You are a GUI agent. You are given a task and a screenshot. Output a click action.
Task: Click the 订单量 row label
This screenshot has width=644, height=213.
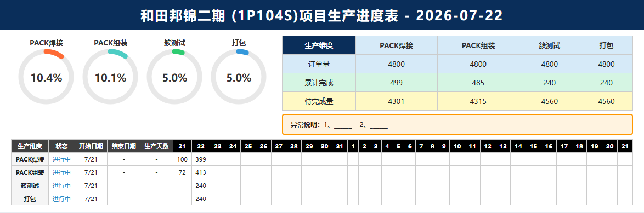(319, 64)
